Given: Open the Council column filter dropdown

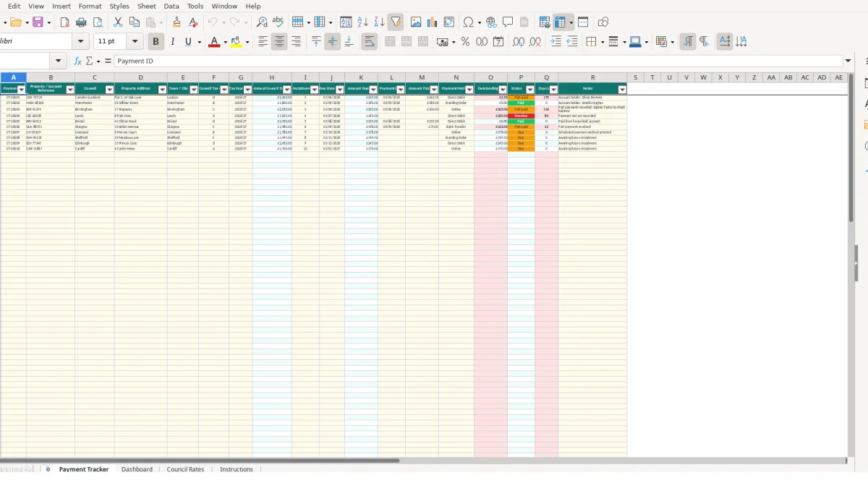Looking at the screenshot, I should point(110,90).
